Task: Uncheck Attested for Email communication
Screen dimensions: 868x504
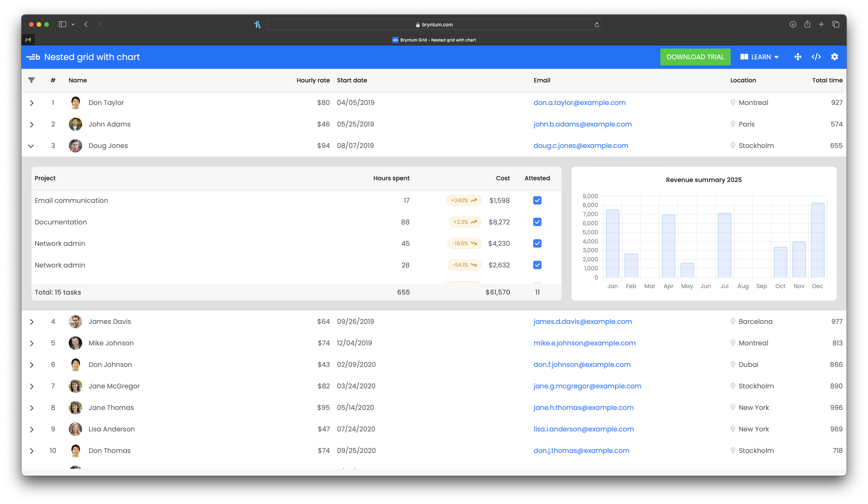Action: tap(537, 201)
